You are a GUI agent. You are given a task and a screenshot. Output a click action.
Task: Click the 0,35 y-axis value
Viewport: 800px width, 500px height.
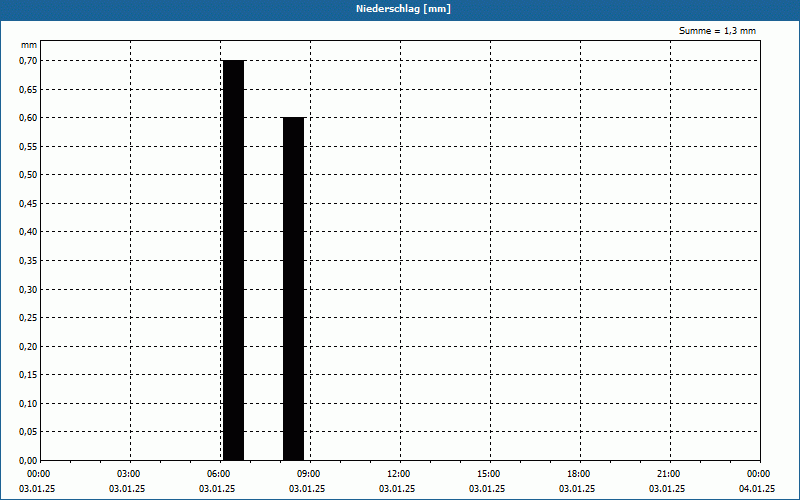pyautogui.click(x=28, y=261)
